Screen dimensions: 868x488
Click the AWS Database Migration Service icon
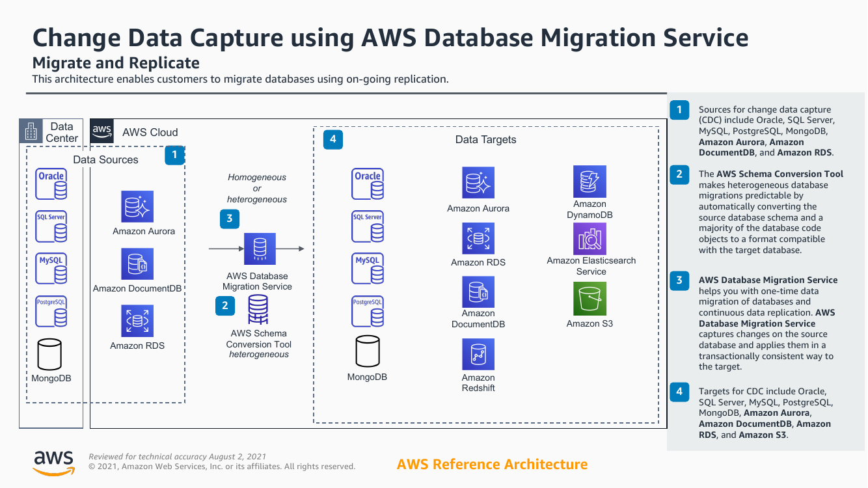[x=260, y=249]
